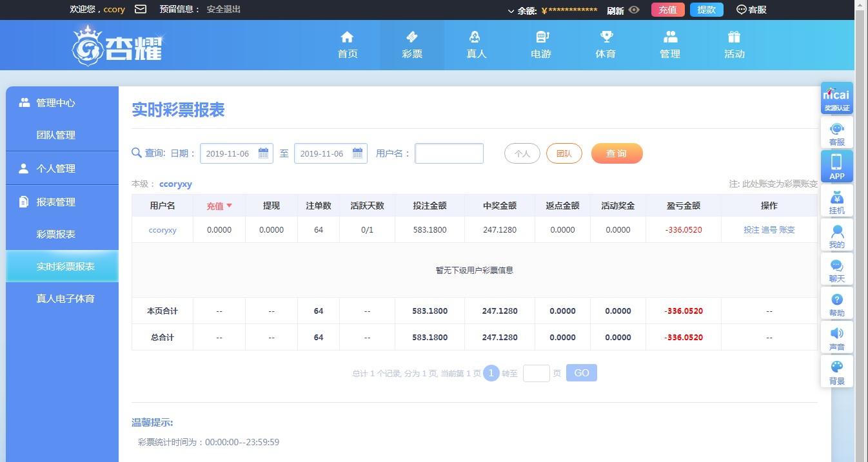868x462 pixels.
Task: Select 个人管理 in sidebar
Action: 63,168
